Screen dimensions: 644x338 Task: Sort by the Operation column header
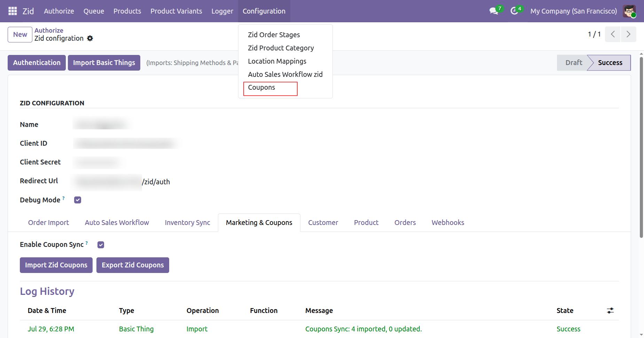point(203,311)
